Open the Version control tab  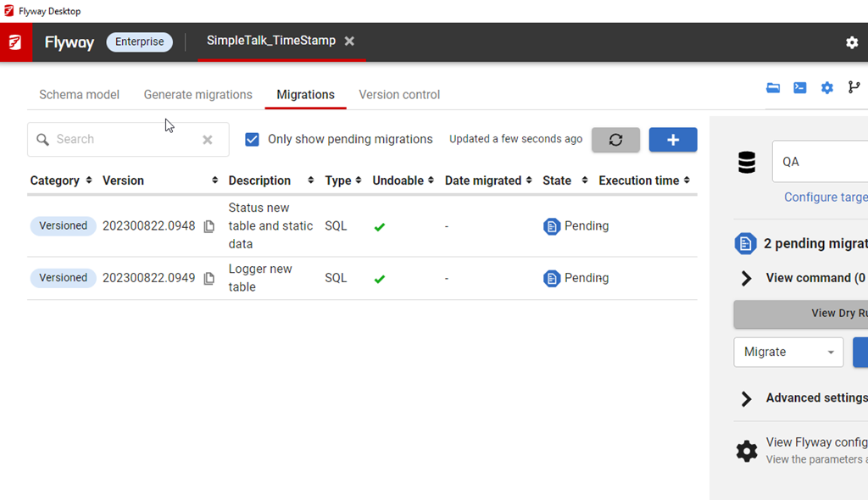click(x=399, y=95)
